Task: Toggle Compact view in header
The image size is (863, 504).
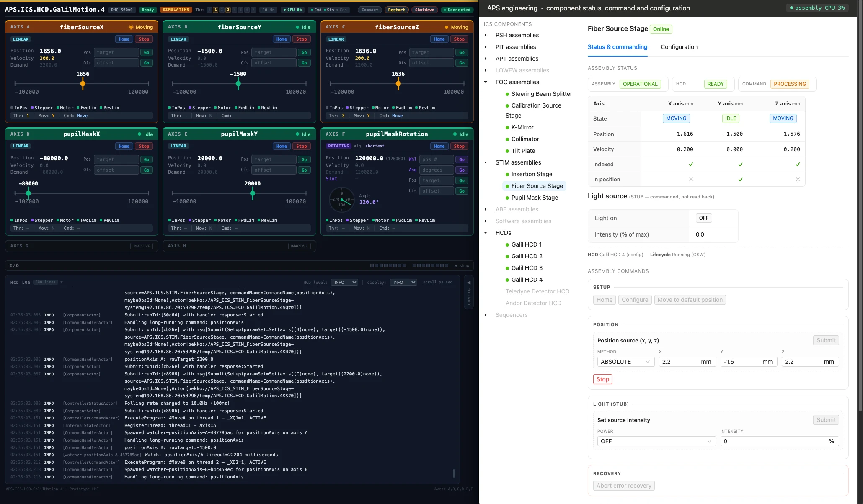Action: [369, 10]
